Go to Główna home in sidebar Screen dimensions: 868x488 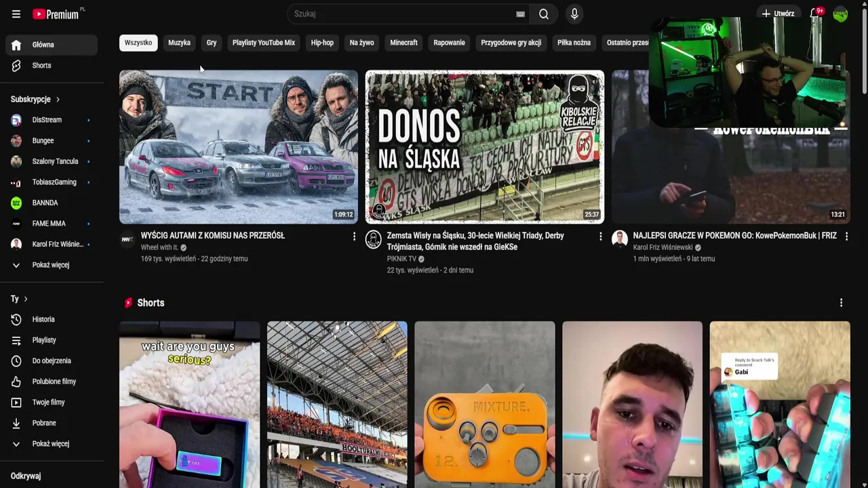pos(52,45)
